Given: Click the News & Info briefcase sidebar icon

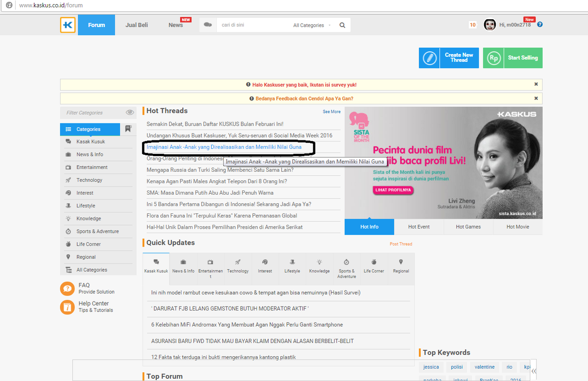Looking at the screenshot, I should [x=68, y=155].
